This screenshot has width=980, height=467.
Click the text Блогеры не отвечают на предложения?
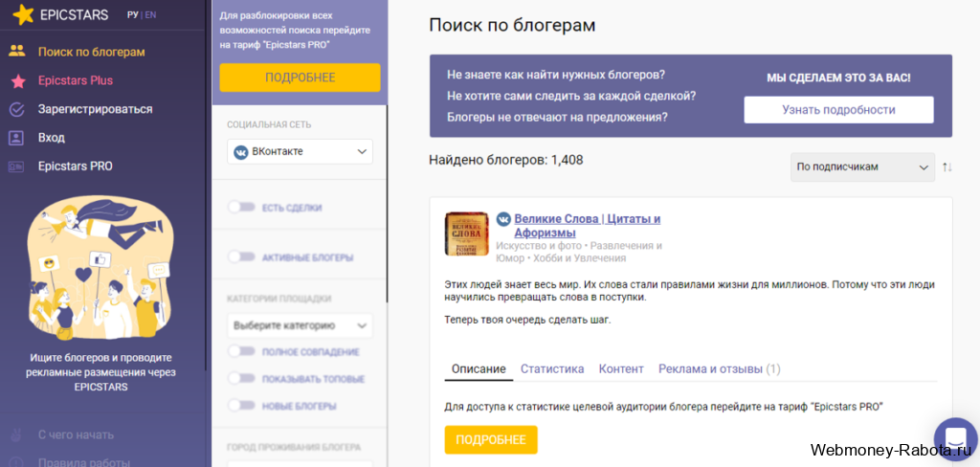[558, 117]
